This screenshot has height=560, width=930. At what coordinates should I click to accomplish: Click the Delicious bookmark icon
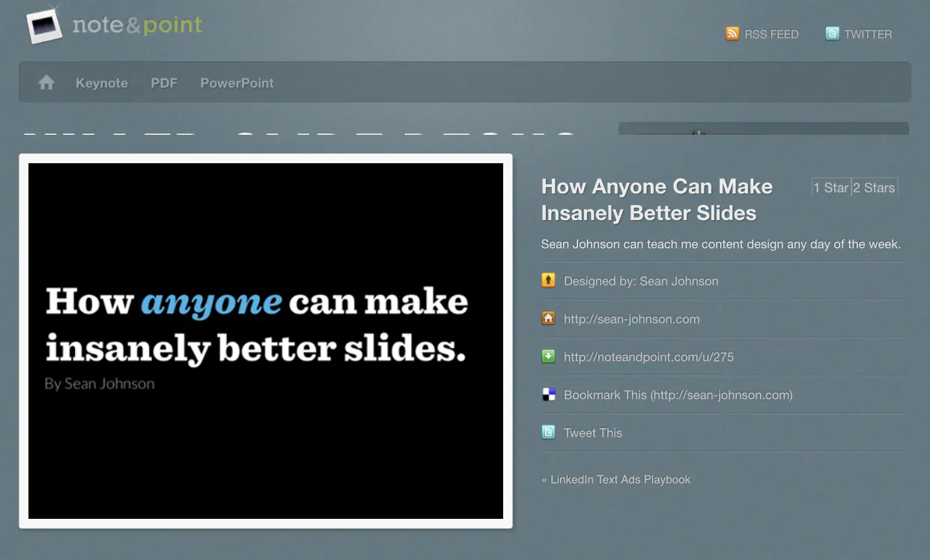548,395
